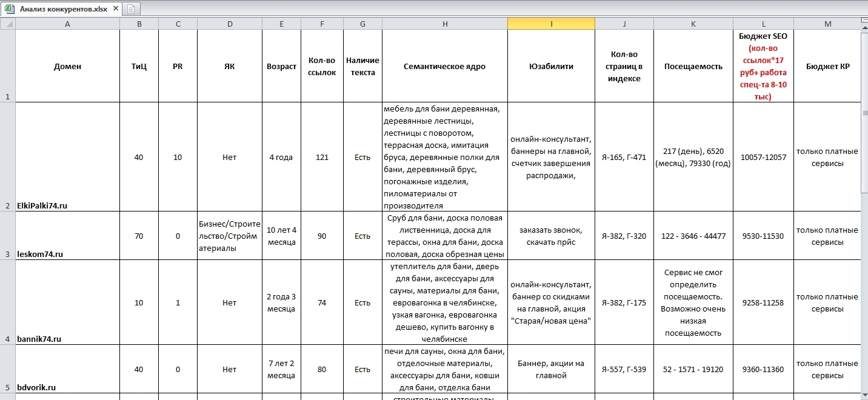Click the Excel file icon on the document tab
The image size is (868, 400).
click(9, 8)
